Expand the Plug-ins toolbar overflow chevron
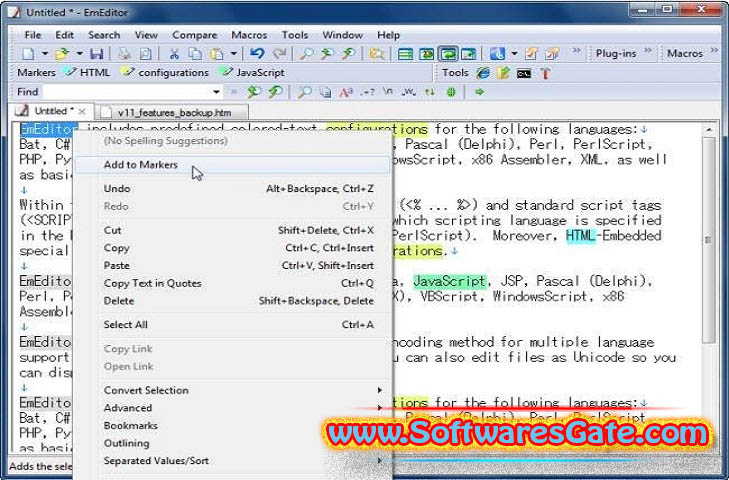Image resolution: width=729 pixels, height=480 pixels. click(x=648, y=50)
